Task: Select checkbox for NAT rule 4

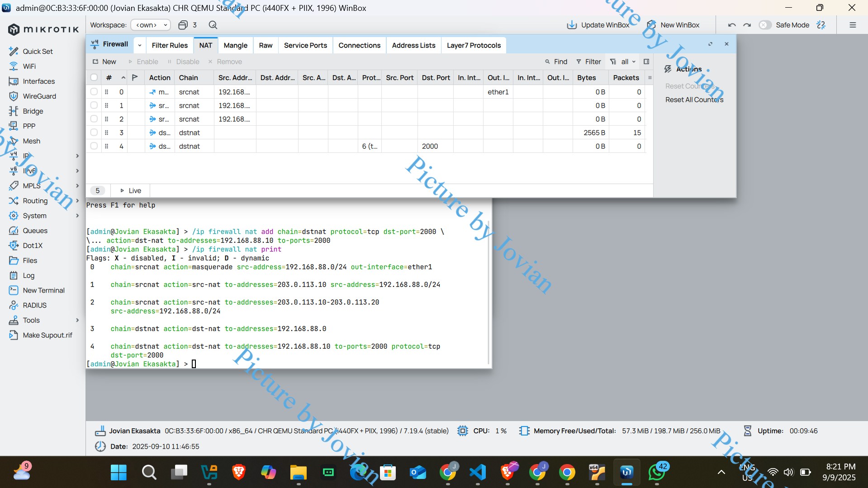Action: click(94, 146)
